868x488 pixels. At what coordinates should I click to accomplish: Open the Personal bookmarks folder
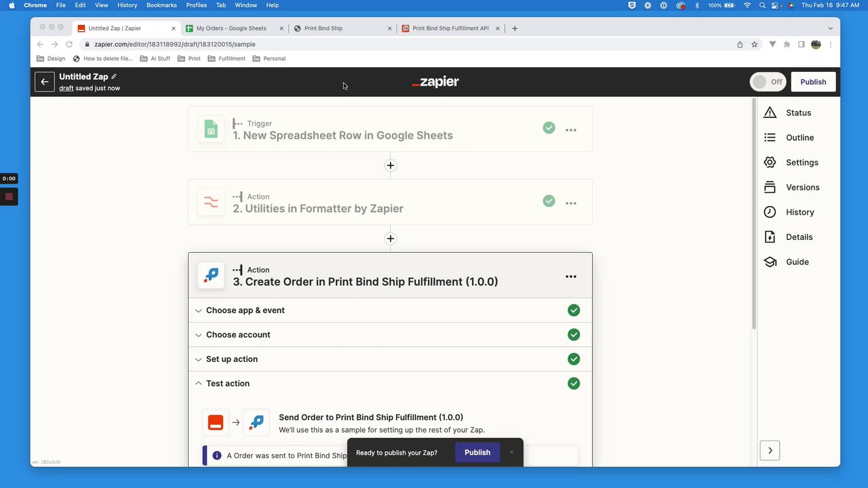269,59
